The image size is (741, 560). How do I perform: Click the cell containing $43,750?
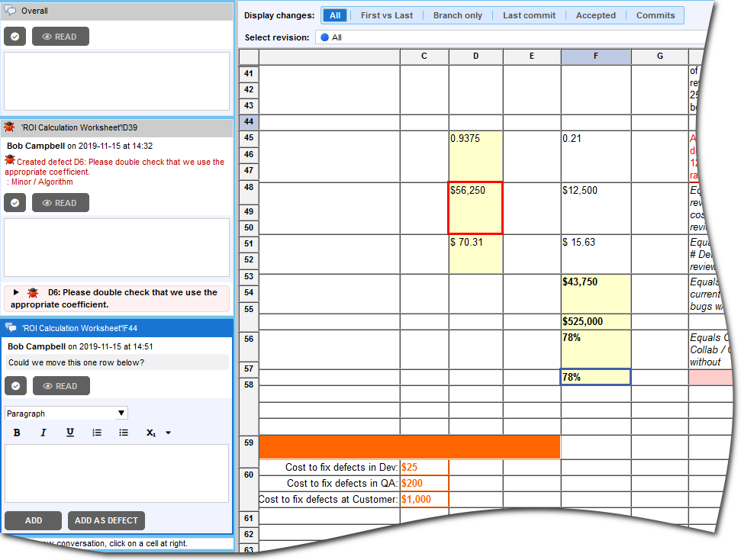(596, 294)
